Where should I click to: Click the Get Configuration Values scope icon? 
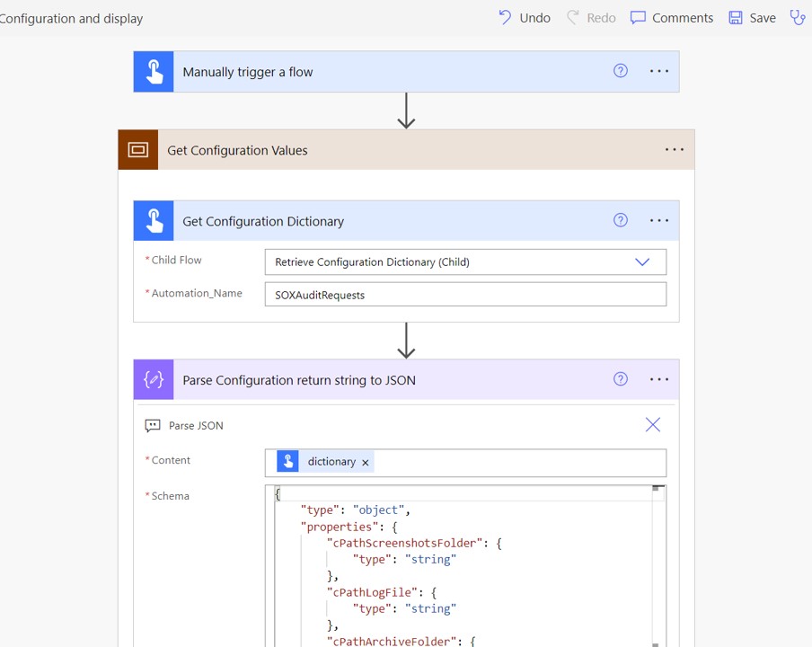coord(138,150)
